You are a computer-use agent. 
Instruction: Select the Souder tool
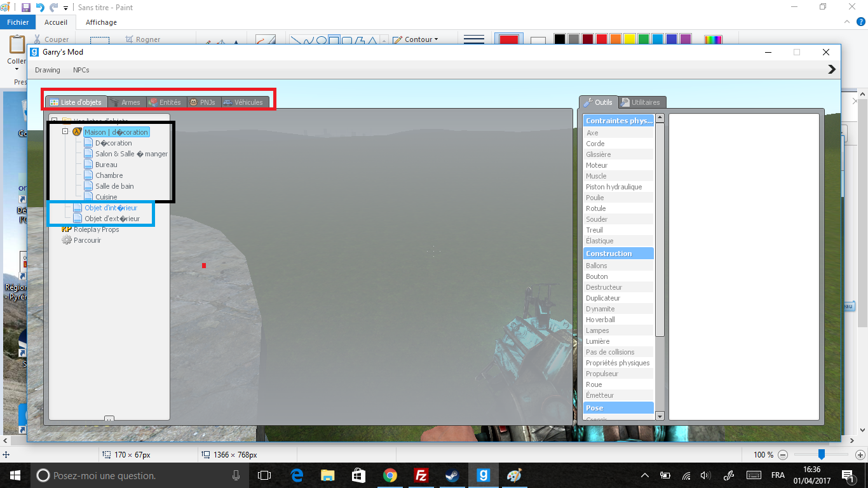click(x=618, y=219)
